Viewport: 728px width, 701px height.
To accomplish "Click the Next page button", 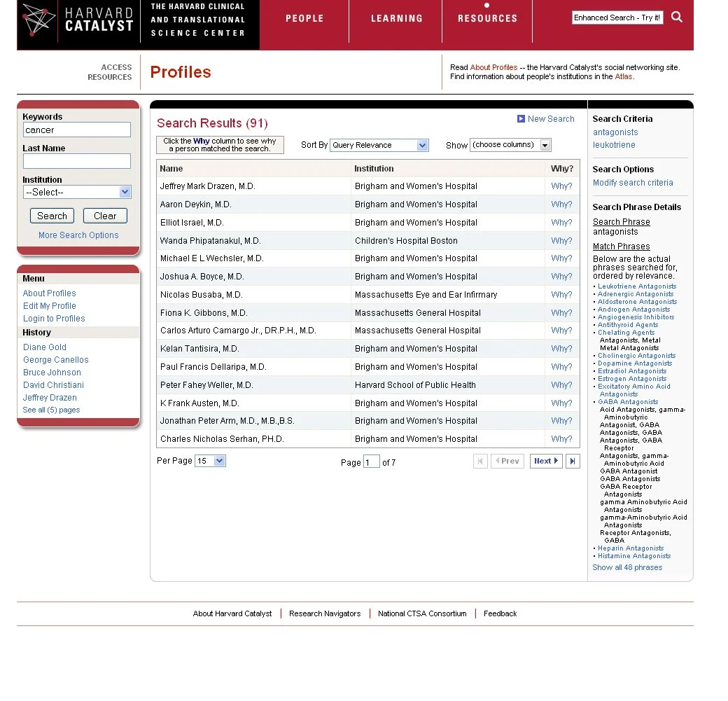I will [546, 461].
